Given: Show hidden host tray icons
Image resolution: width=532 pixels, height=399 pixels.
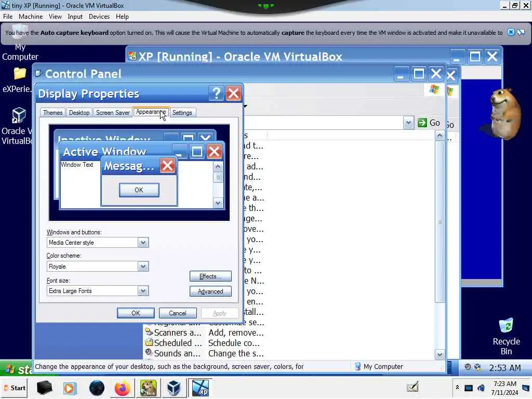Looking at the screenshot, I should click(x=457, y=387).
